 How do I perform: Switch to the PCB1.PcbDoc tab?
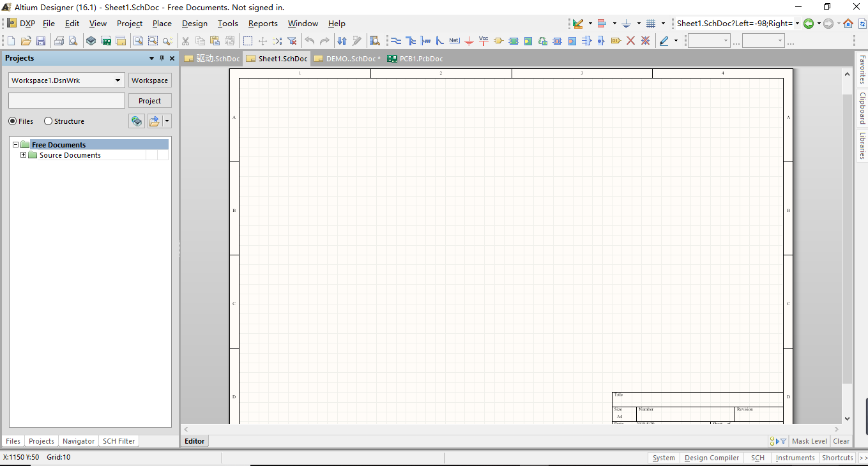point(415,59)
